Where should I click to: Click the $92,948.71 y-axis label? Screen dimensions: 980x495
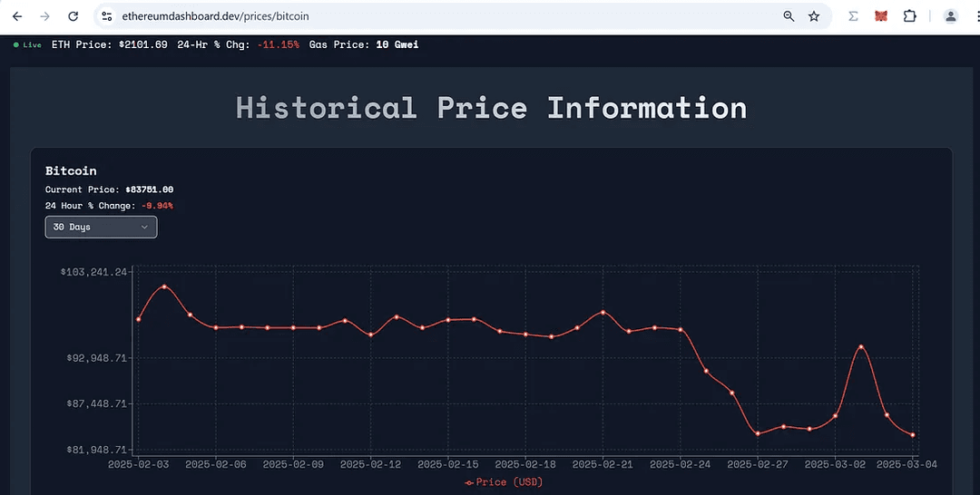coord(97,358)
